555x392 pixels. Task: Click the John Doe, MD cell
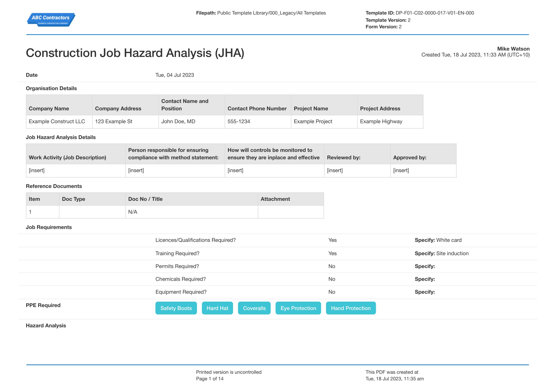point(192,121)
